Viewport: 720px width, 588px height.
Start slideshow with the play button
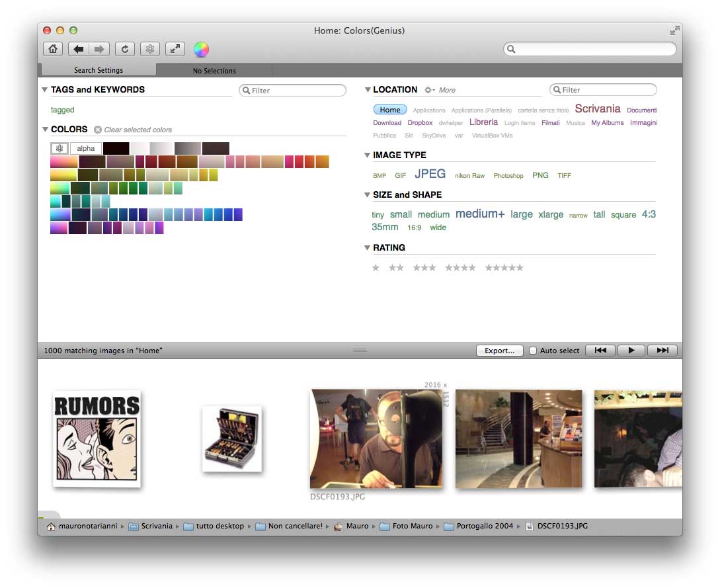[631, 351]
